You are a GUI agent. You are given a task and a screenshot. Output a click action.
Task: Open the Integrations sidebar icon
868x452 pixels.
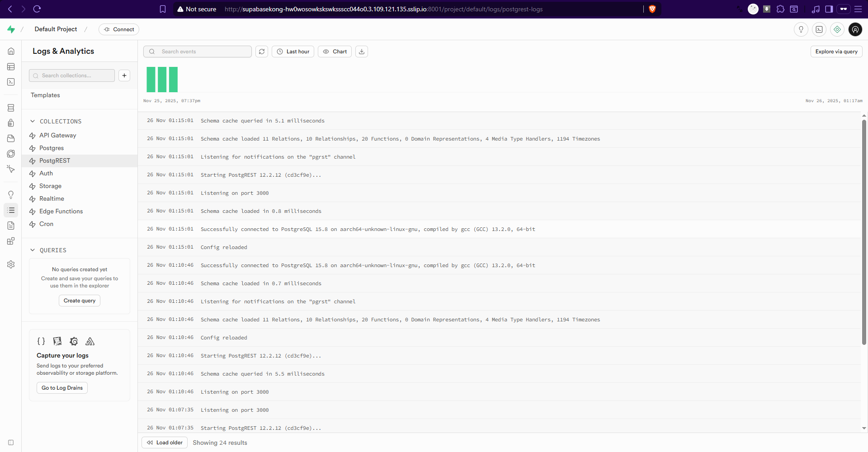coord(11,241)
